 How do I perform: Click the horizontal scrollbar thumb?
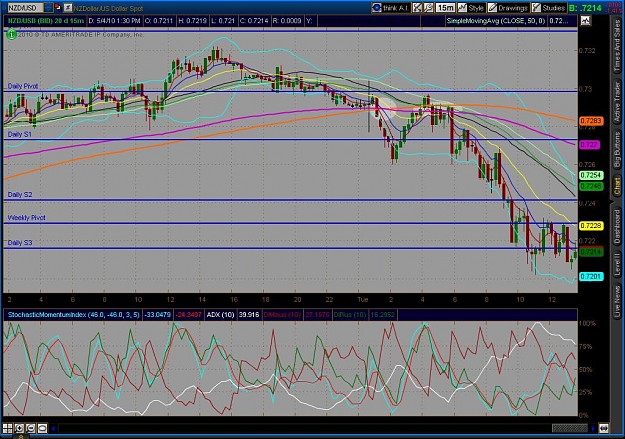pyautogui.click(x=570, y=429)
